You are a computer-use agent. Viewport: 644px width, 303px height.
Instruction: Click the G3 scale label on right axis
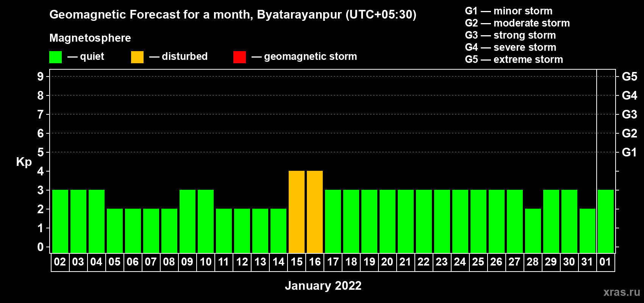click(630, 114)
